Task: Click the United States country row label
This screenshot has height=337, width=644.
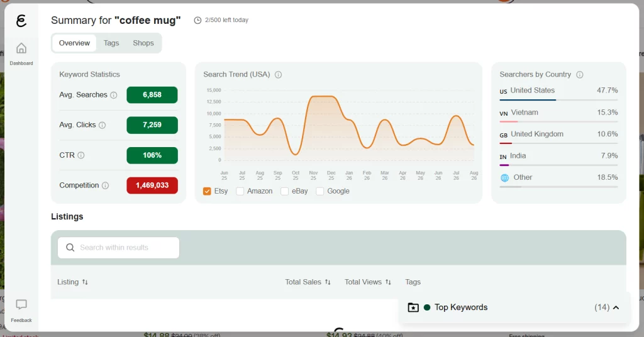Action: click(x=532, y=91)
